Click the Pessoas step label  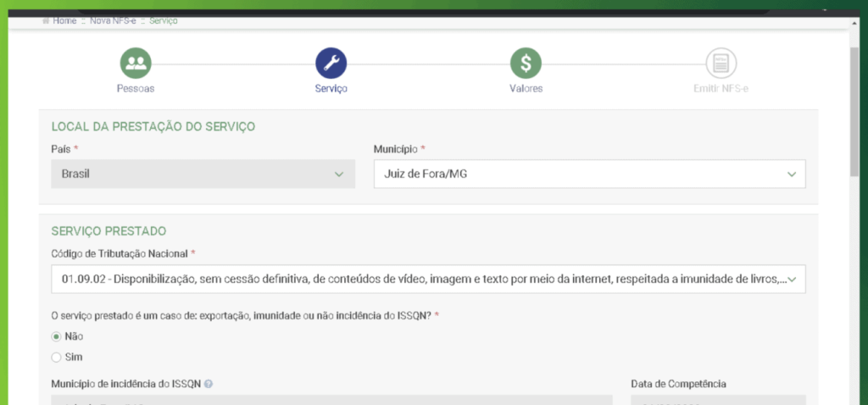[136, 88]
